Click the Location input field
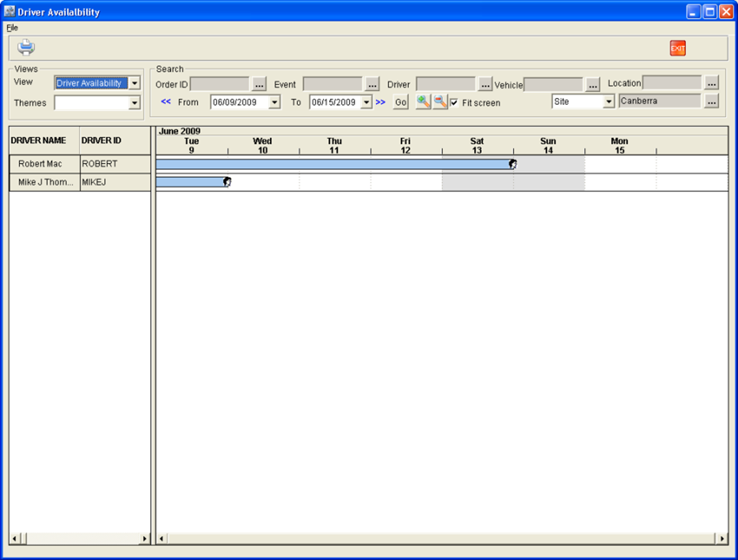This screenshot has height=560, width=738. pyautogui.click(x=672, y=83)
